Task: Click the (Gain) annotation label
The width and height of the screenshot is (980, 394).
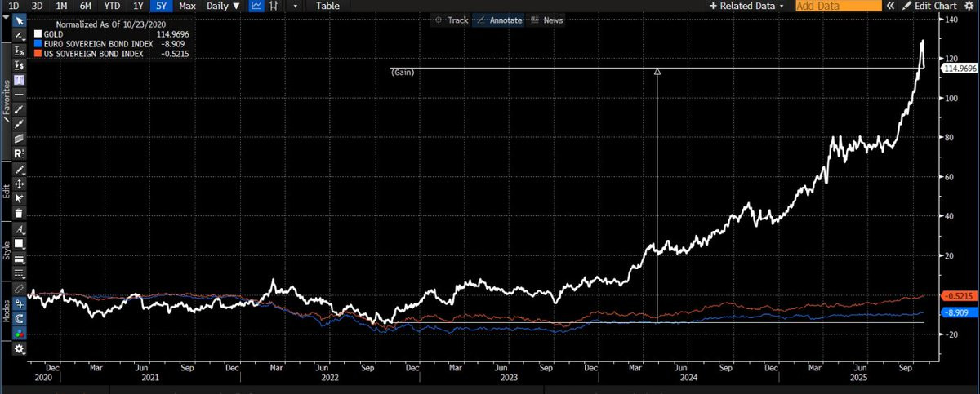Action: coord(403,73)
